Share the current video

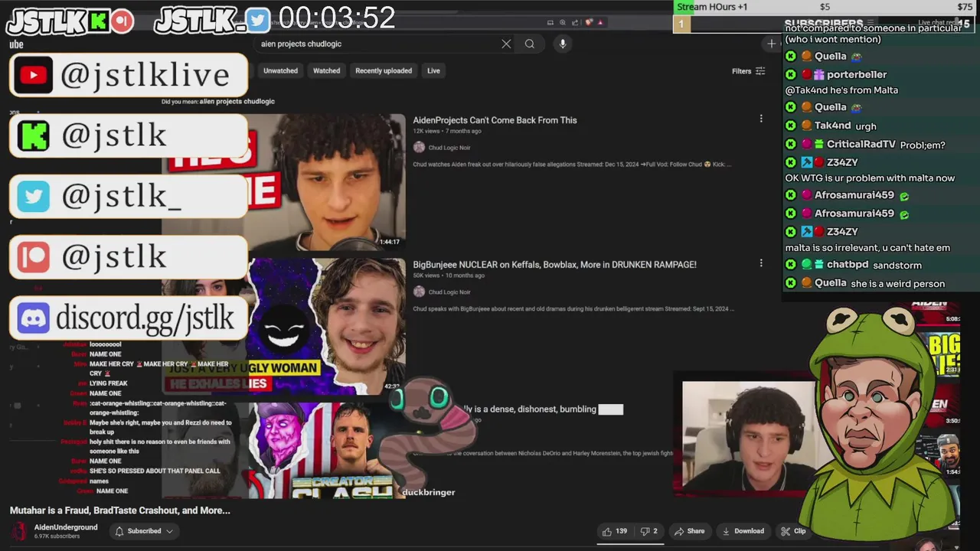689,531
